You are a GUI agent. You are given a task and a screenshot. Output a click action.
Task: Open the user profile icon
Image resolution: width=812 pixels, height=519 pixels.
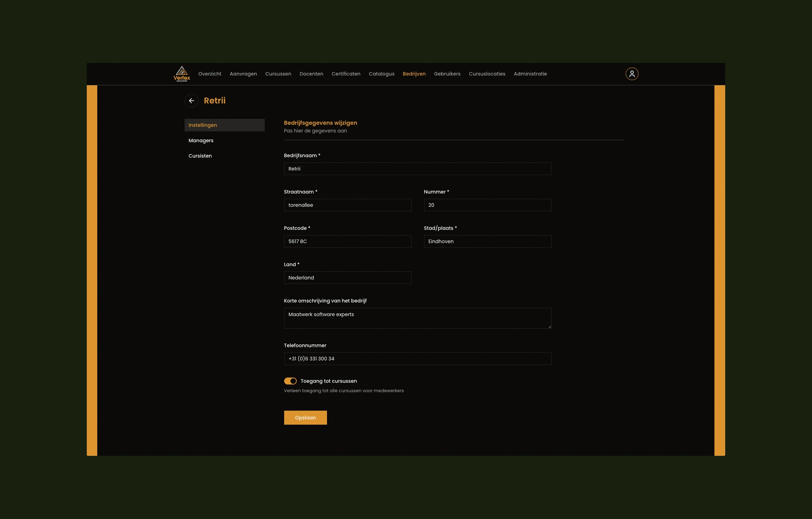[x=632, y=74]
